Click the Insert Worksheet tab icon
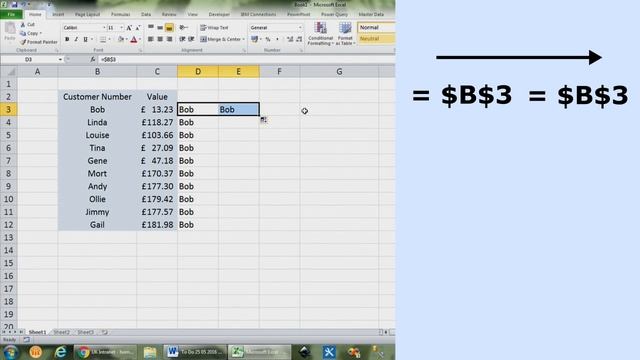 pos(104,332)
